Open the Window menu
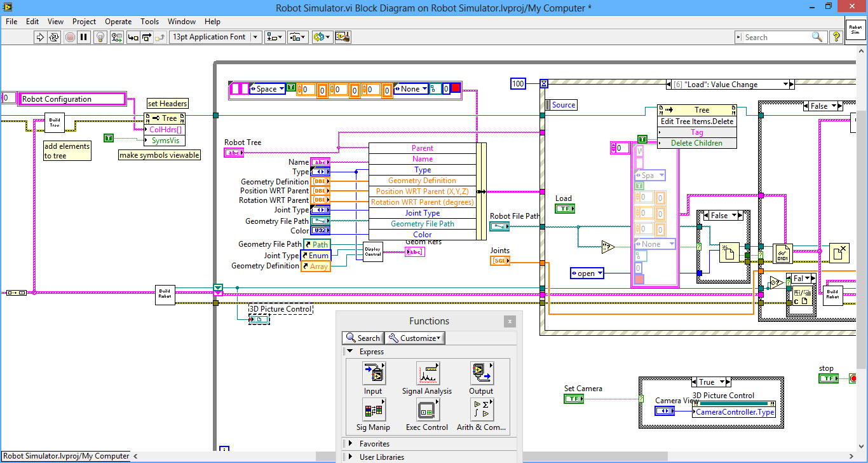Image resolution: width=868 pixels, height=463 pixels. [182, 21]
